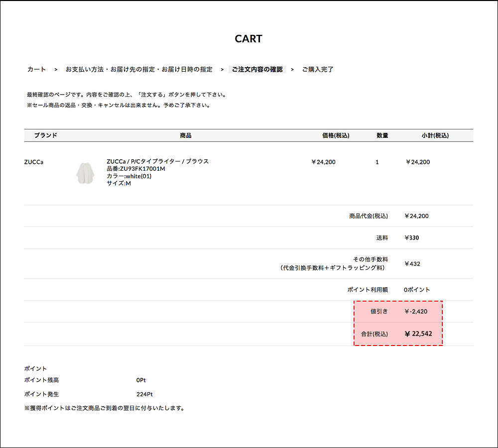Click the 送料 ¥330 shipping amount
This screenshot has height=448, width=498.
pyautogui.click(x=412, y=238)
